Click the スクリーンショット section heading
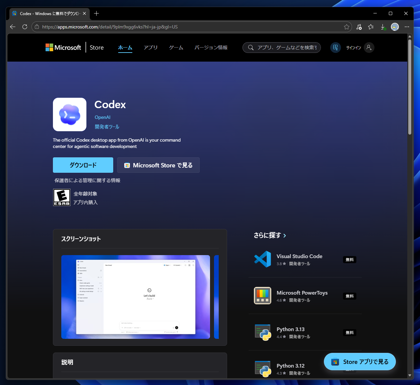Image resolution: width=420 pixels, height=385 pixels. (81, 239)
